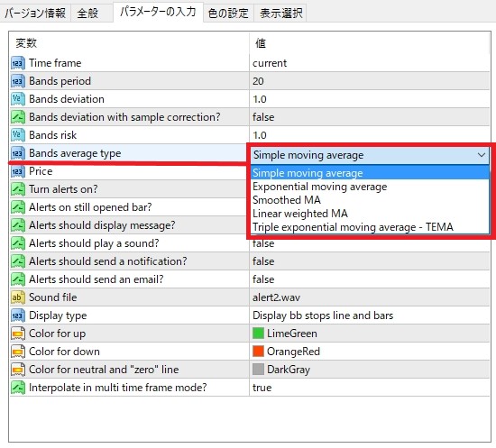Click the Sound file row icon

coord(18,297)
